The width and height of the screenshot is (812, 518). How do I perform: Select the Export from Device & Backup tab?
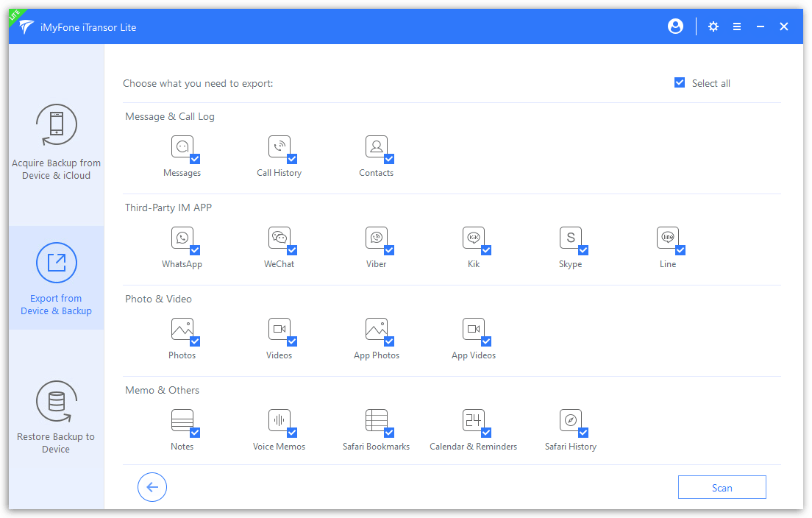click(57, 278)
